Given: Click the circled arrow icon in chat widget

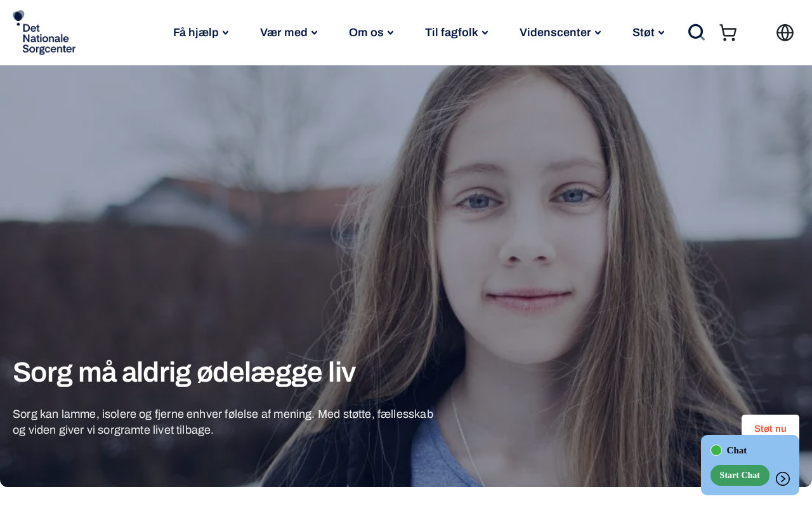Looking at the screenshot, I should click(783, 479).
